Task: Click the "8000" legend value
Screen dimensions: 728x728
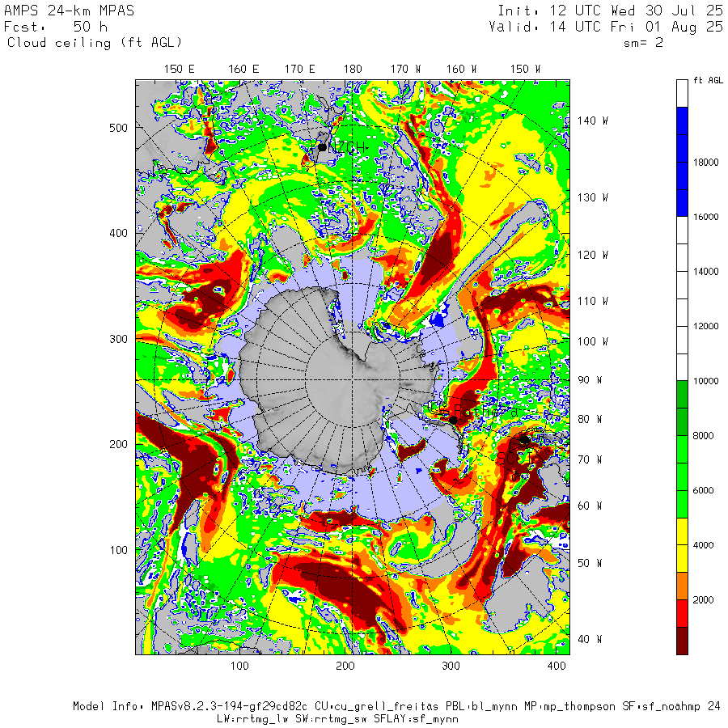Action: pyautogui.click(x=703, y=436)
